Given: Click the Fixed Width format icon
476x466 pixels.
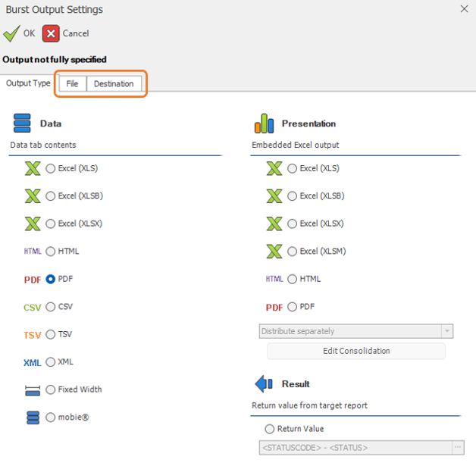Looking at the screenshot, I should tap(33, 390).
